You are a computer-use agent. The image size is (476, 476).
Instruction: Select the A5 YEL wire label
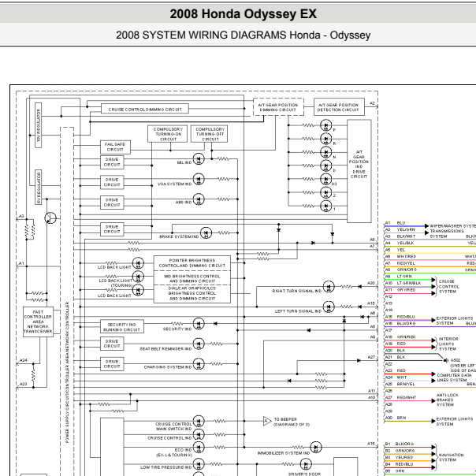coord(395,250)
